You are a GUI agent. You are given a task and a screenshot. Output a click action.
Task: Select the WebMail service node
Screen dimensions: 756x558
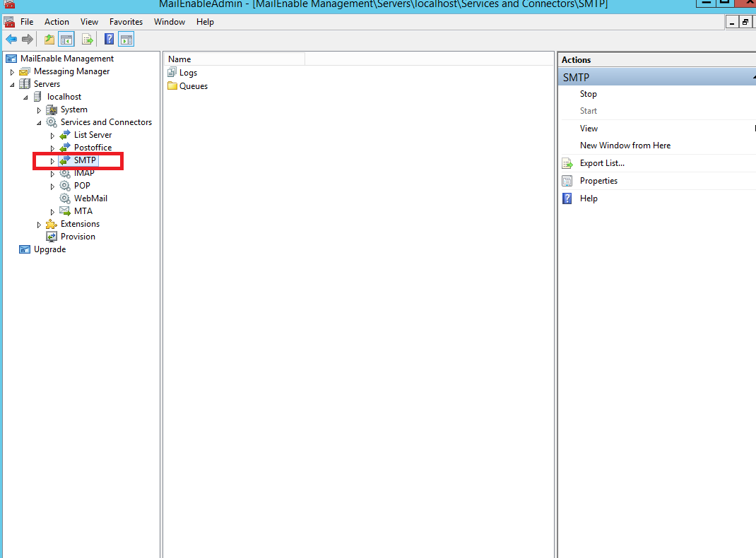(x=90, y=198)
